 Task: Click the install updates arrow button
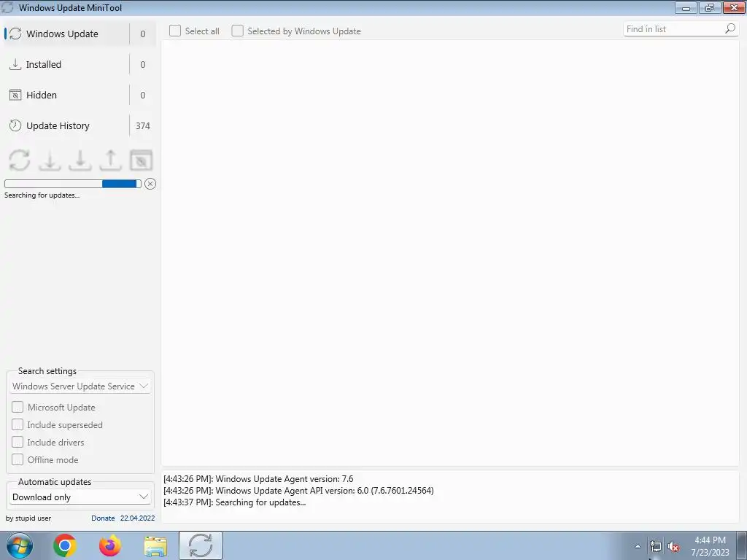pyautogui.click(x=80, y=160)
